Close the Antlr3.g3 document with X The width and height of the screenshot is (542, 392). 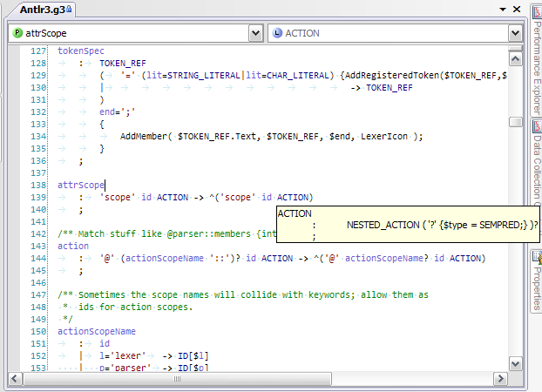[517, 10]
